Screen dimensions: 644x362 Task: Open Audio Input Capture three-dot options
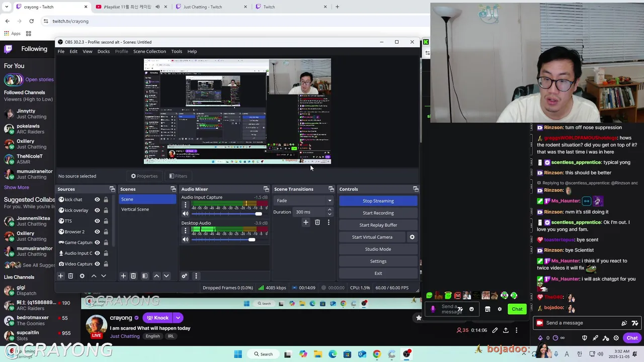tap(185, 205)
